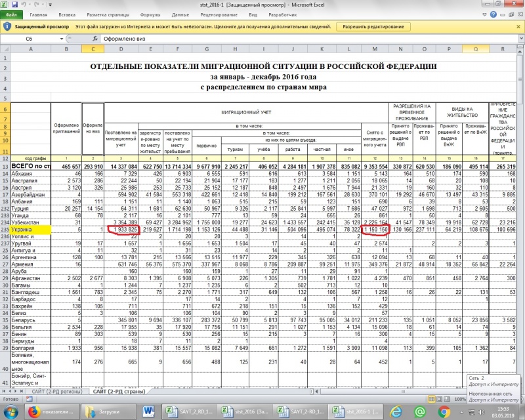
Task: Click the fx Insert Function icon
Action: (x=95, y=39)
